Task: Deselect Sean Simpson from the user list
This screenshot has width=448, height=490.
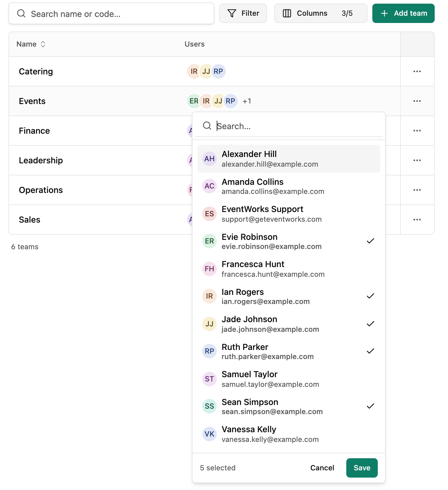Action: (x=289, y=407)
